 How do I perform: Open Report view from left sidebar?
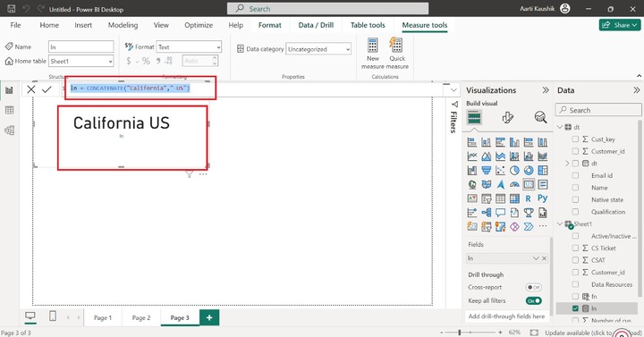(10, 90)
